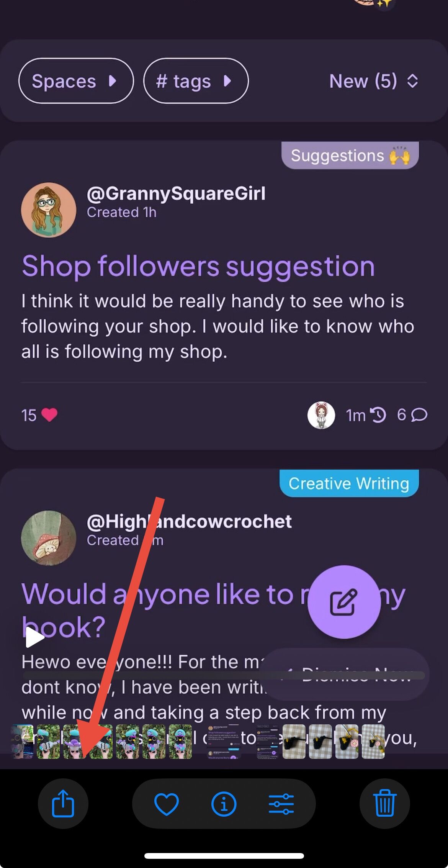Play the video using the white triangle
This screenshot has width=448, height=868.
pyautogui.click(x=34, y=638)
